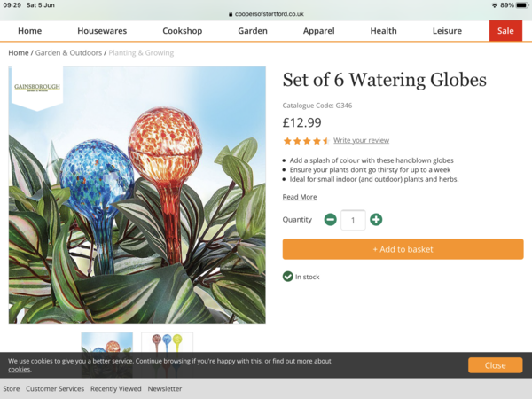Click the green In stock checkmark
This screenshot has width=532, height=399.
[288, 277]
